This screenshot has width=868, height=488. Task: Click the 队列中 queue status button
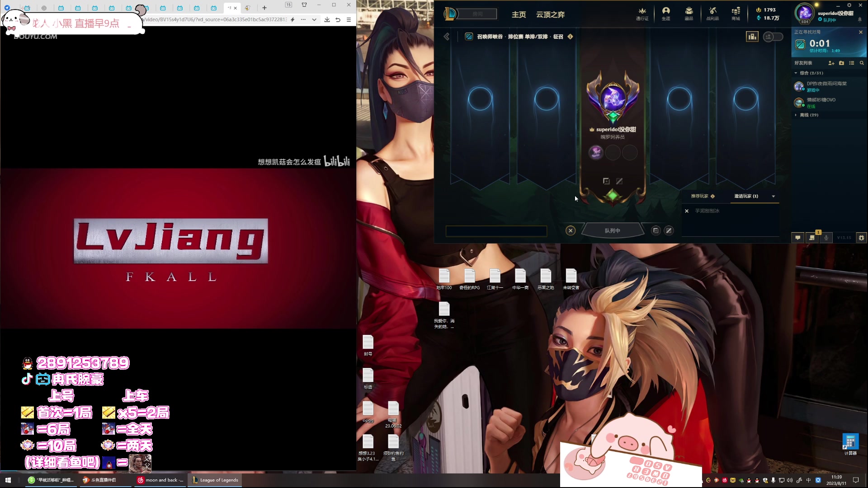613,230
